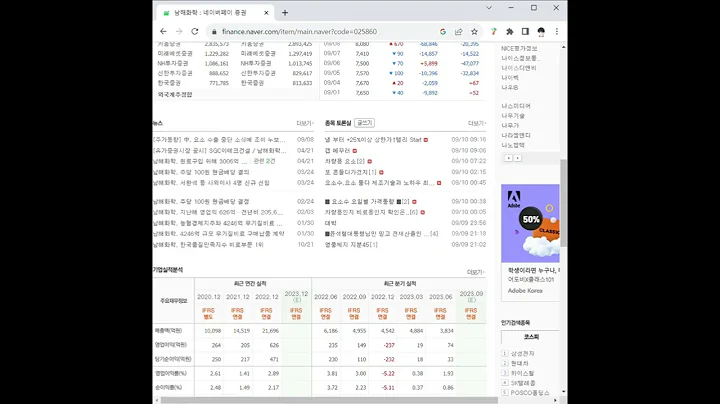Click the browser forward arrow
Viewport: 720px width, 404px height.
(x=179, y=31)
